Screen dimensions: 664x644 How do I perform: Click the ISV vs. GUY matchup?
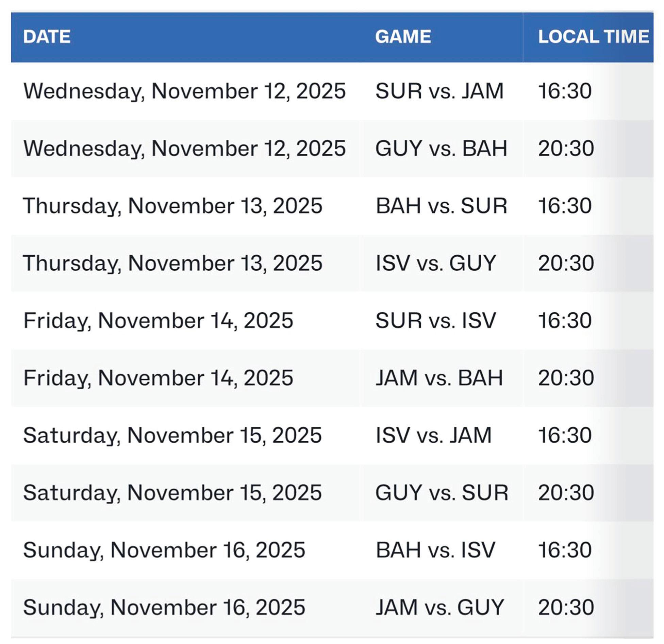[x=435, y=263]
